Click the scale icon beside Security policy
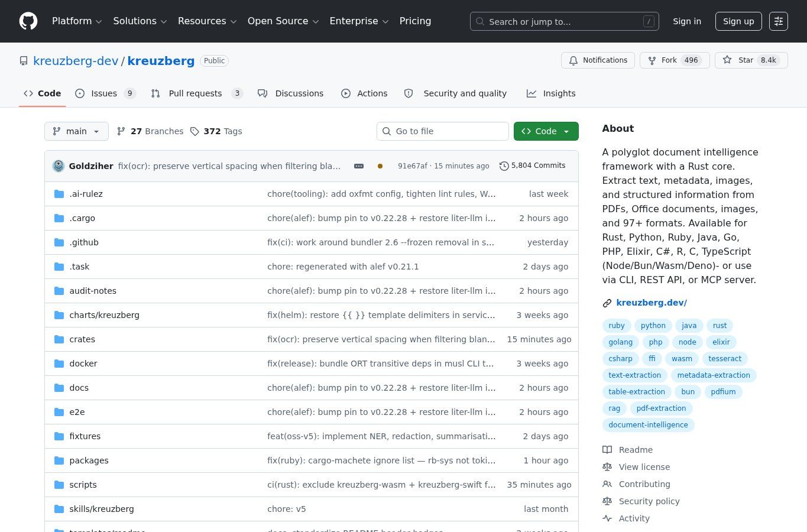Image resolution: width=807 pixels, height=532 pixels. pos(607,501)
